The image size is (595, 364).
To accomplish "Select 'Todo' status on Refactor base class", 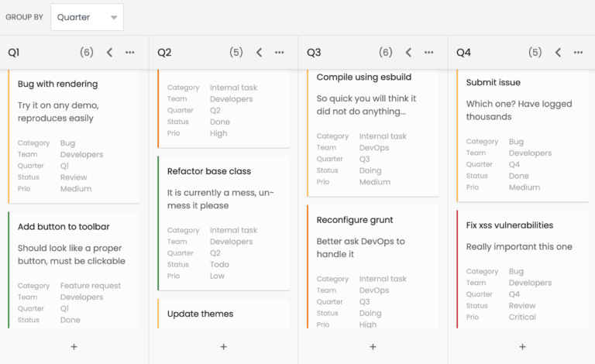I will pyautogui.click(x=219, y=264).
